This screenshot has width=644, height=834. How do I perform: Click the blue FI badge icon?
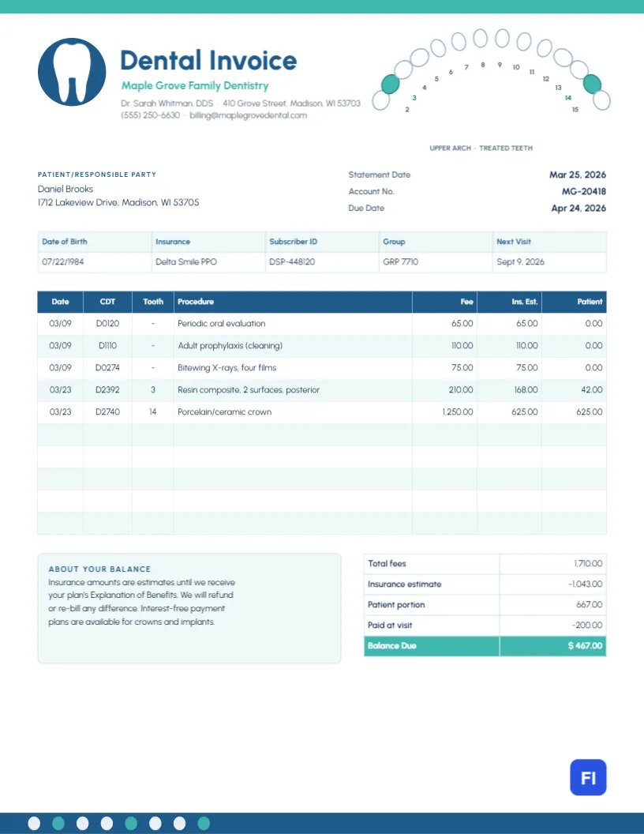588,777
